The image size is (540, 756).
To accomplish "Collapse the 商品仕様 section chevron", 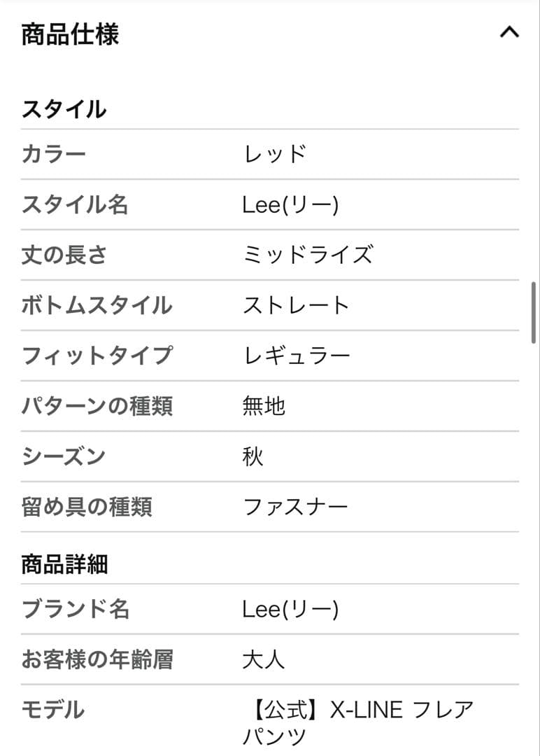I will pyautogui.click(x=509, y=32).
